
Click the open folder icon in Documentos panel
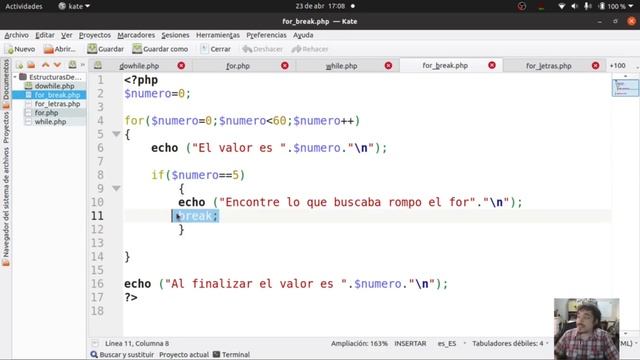[31, 65]
